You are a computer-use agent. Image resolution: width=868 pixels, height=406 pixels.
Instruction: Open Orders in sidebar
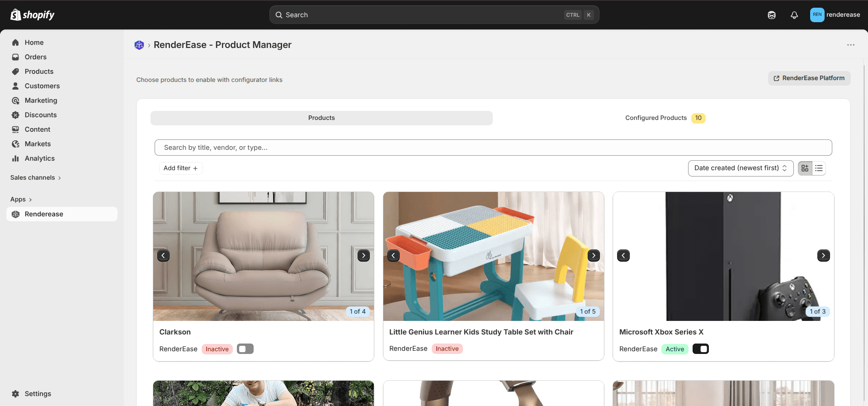[x=62, y=57]
